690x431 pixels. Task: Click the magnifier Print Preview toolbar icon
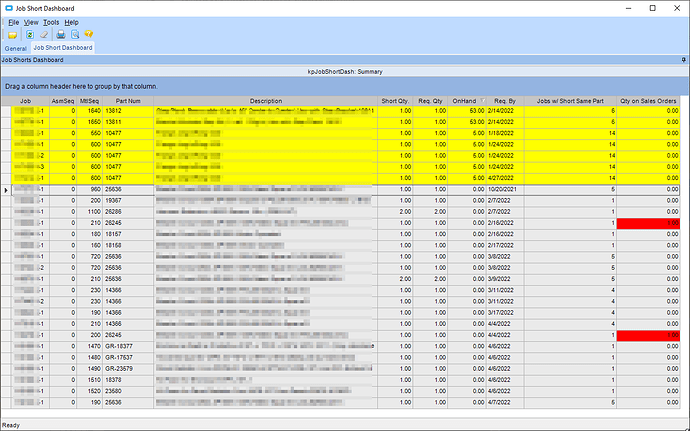pyautogui.click(x=75, y=34)
